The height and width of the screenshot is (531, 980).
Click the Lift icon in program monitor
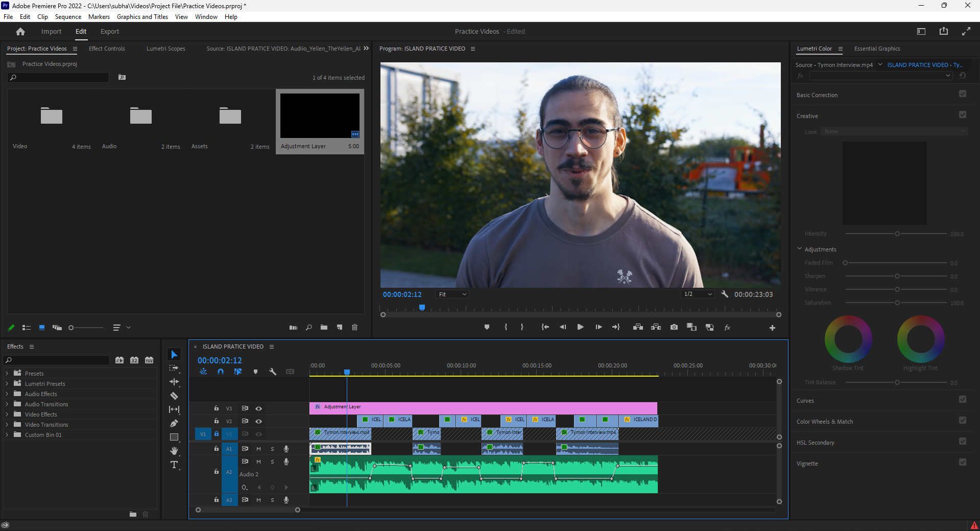point(637,327)
